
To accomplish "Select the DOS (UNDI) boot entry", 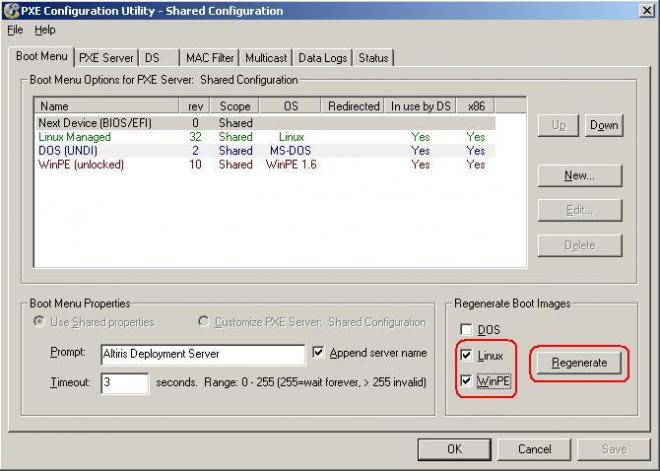I will [265, 151].
